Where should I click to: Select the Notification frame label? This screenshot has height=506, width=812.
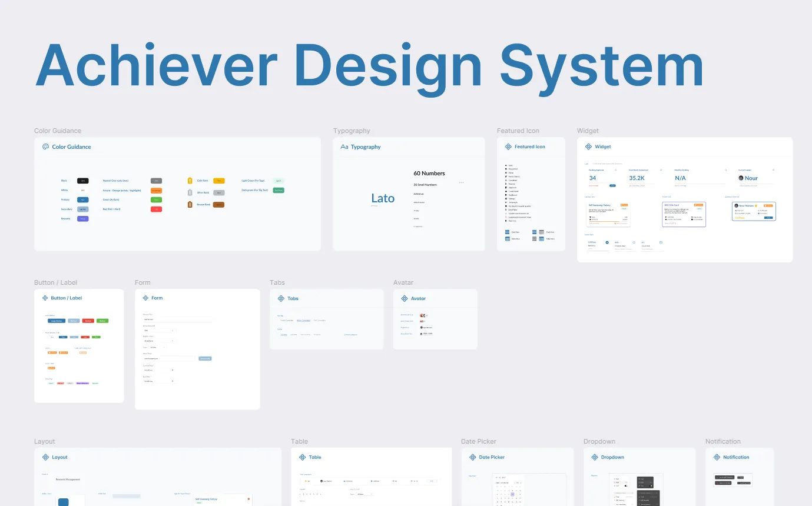(723, 441)
